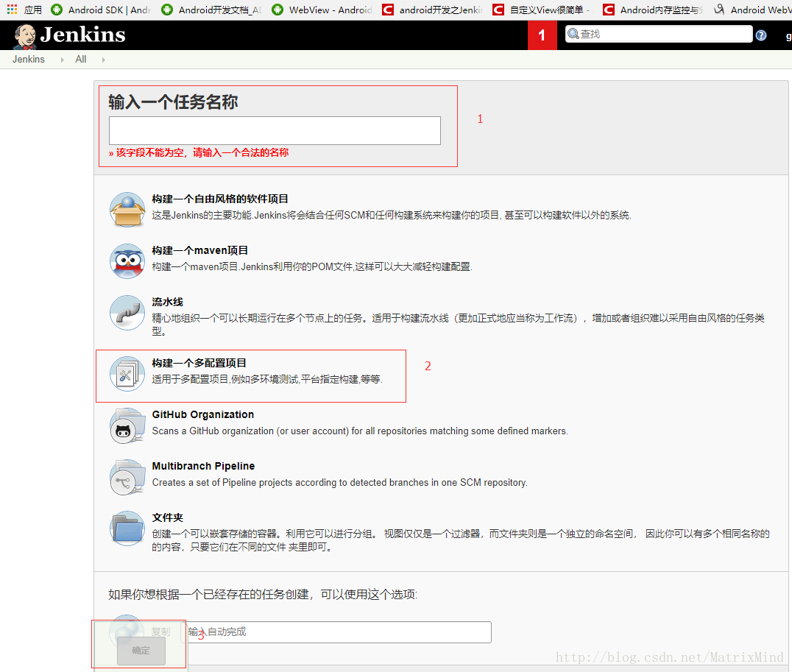Screen dimensions: 792x672
Task: Go to Jenkins breadcrumb link
Action: tap(28, 59)
